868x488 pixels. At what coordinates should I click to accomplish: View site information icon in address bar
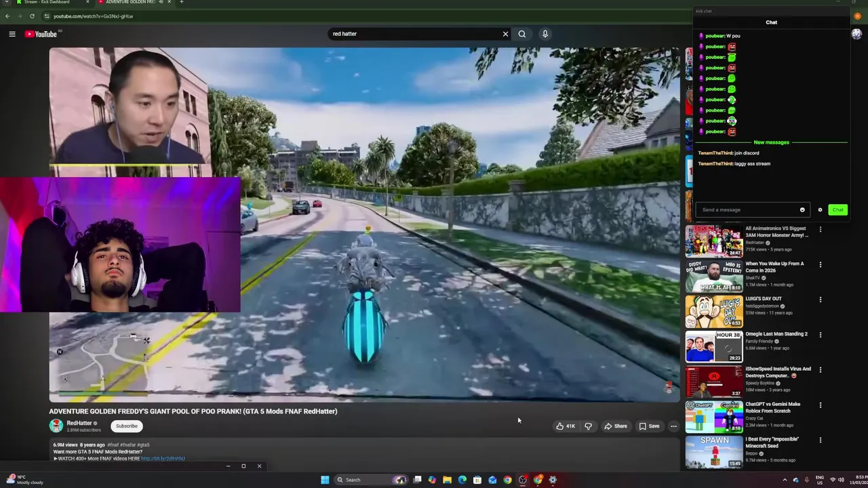tap(47, 16)
